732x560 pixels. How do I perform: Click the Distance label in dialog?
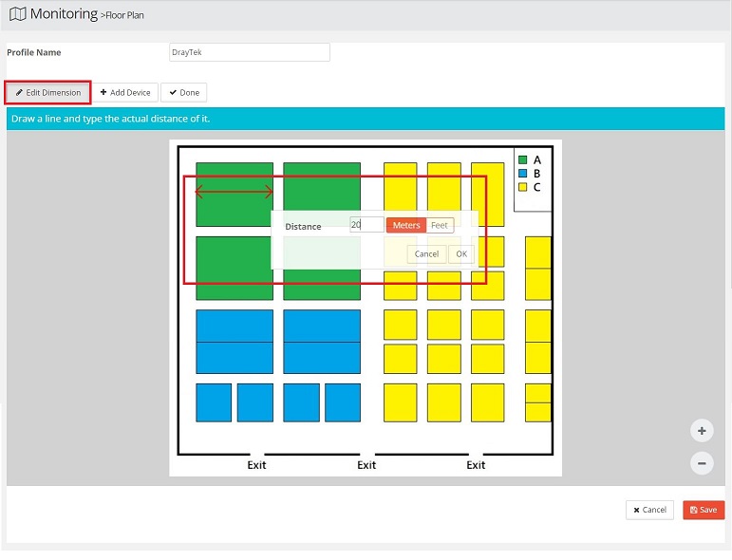(x=303, y=226)
